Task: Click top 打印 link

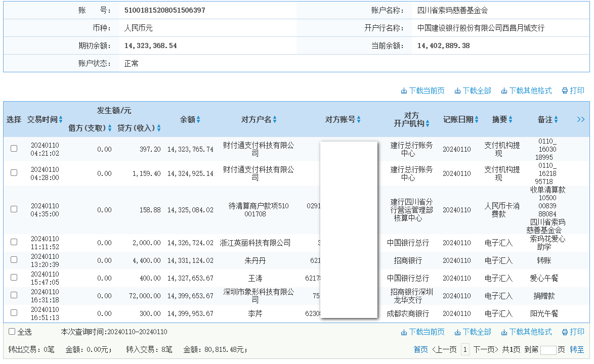Action: [573, 91]
